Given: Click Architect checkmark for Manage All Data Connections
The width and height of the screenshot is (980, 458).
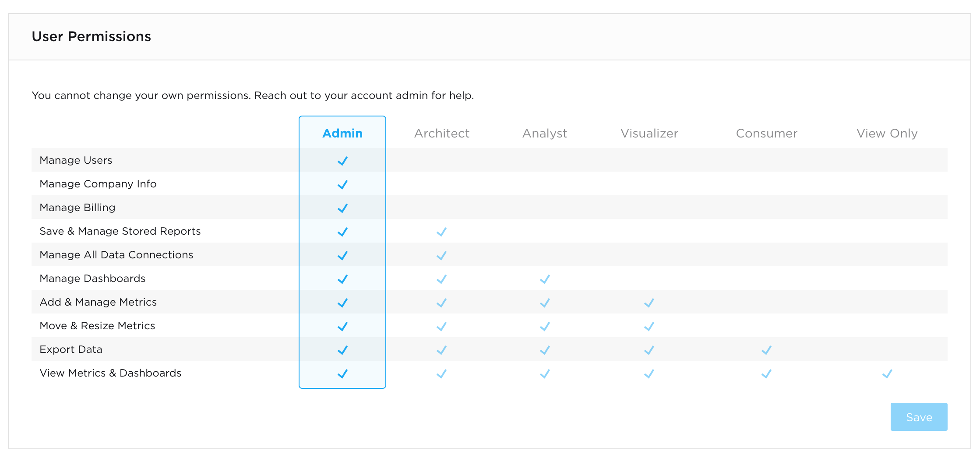Looking at the screenshot, I should point(441,255).
